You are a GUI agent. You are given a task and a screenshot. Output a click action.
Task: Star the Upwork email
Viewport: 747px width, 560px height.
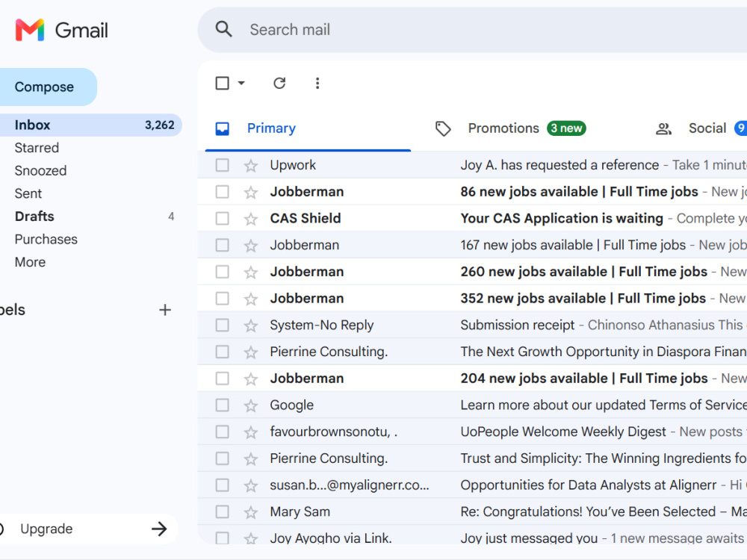tap(250, 166)
